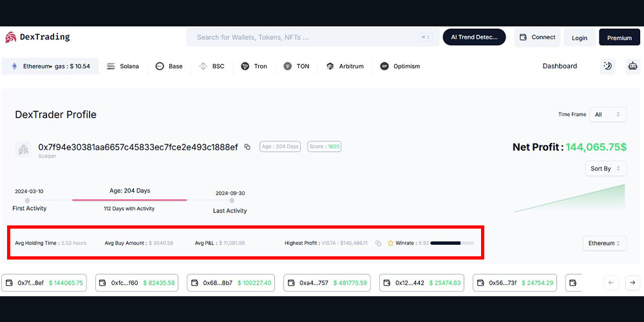The height and width of the screenshot is (322, 644).
Task: Click the left arrow carousel button
Action: tap(611, 283)
